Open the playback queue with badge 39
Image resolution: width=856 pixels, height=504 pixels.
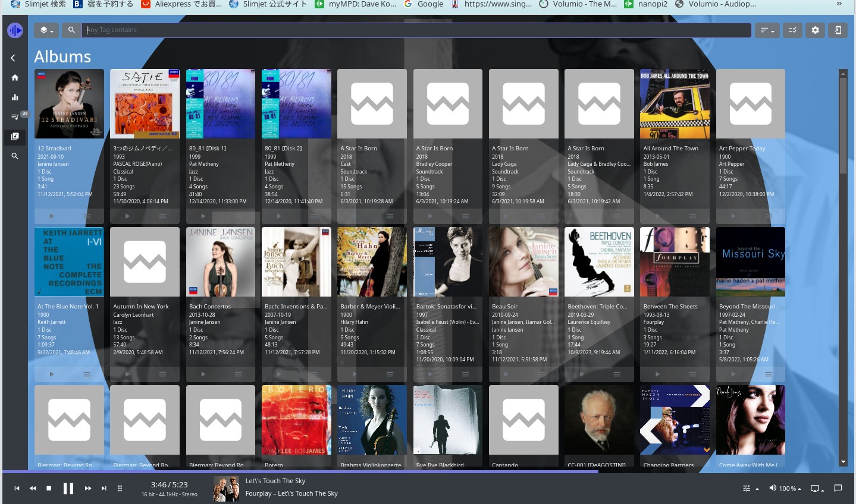[15, 116]
